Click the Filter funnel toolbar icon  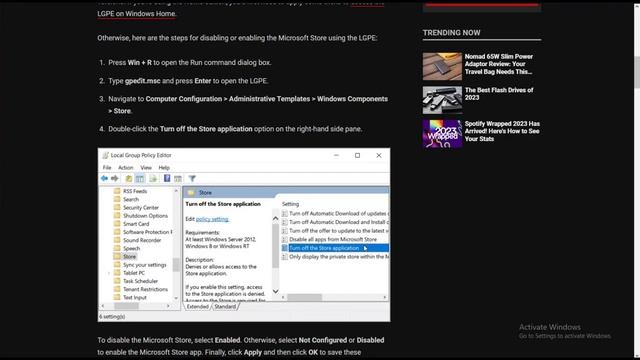coord(192,178)
